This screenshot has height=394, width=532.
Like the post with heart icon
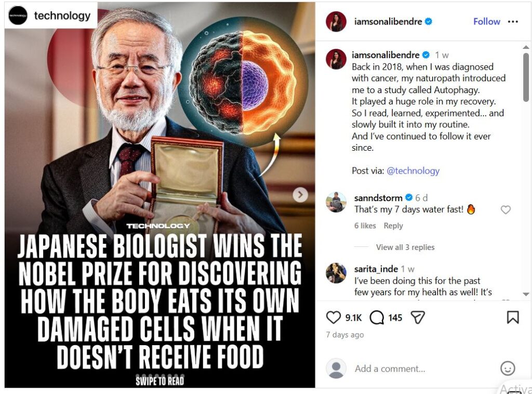[333, 317]
